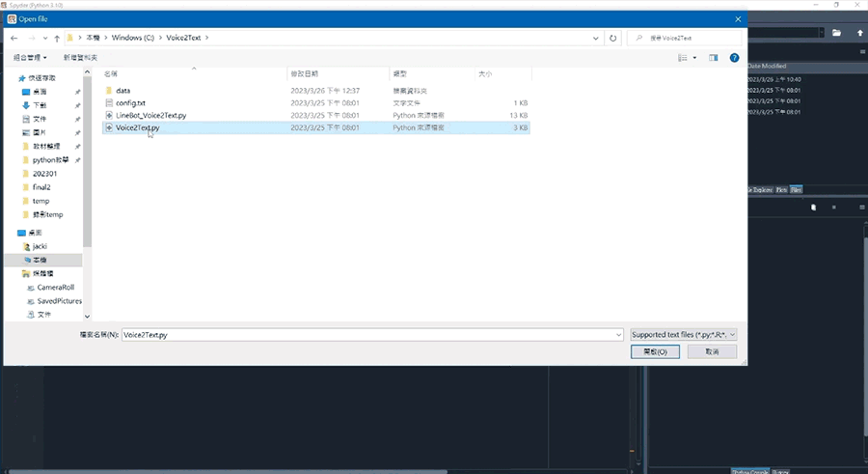Expand the address bar path history dropdown
This screenshot has width=868, height=474.
(x=598, y=38)
